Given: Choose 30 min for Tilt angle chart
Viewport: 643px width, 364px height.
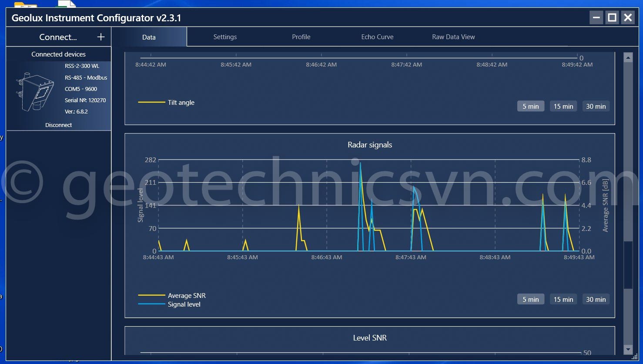Looking at the screenshot, I should [x=596, y=106].
